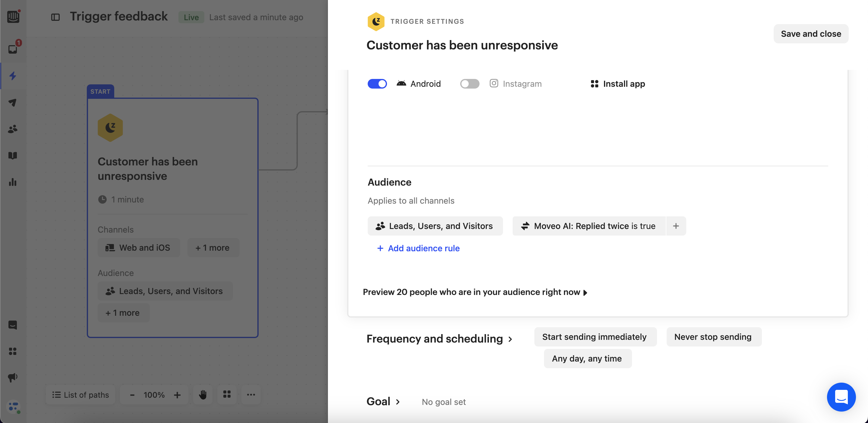Viewport: 868px width, 423px height.
Task: Toggle the sidebar panel icon beside title
Action: [x=55, y=17]
